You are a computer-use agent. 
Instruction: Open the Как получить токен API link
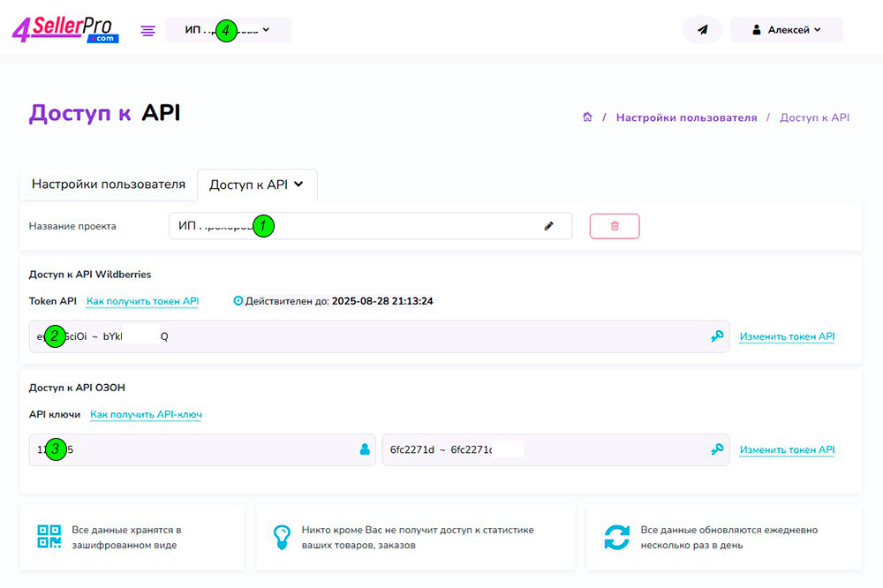[141, 300]
